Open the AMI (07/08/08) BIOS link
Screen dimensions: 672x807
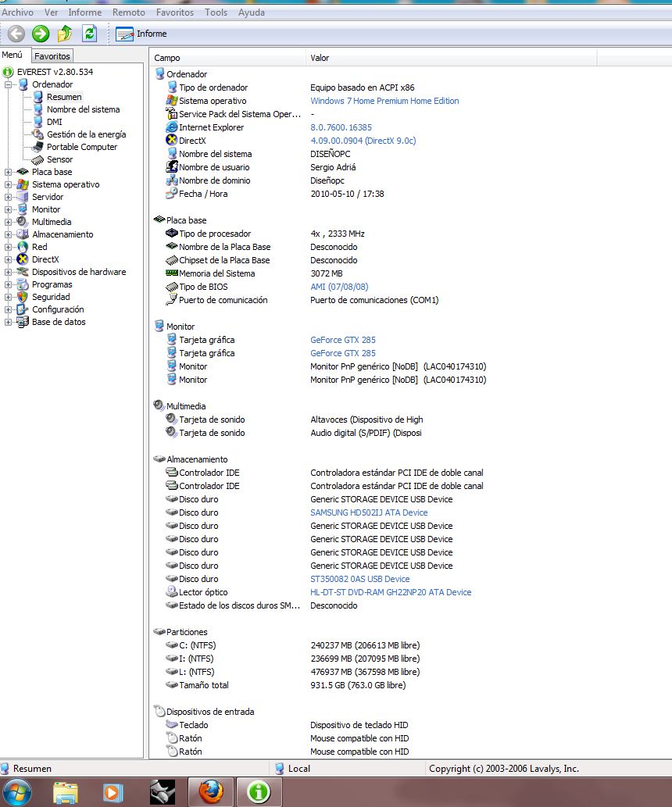(339, 287)
